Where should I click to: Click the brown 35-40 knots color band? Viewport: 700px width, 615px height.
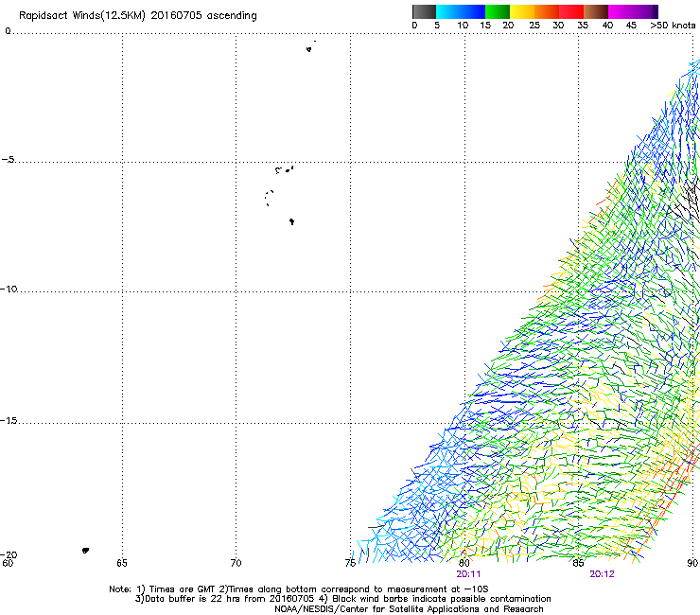tap(596, 11)
